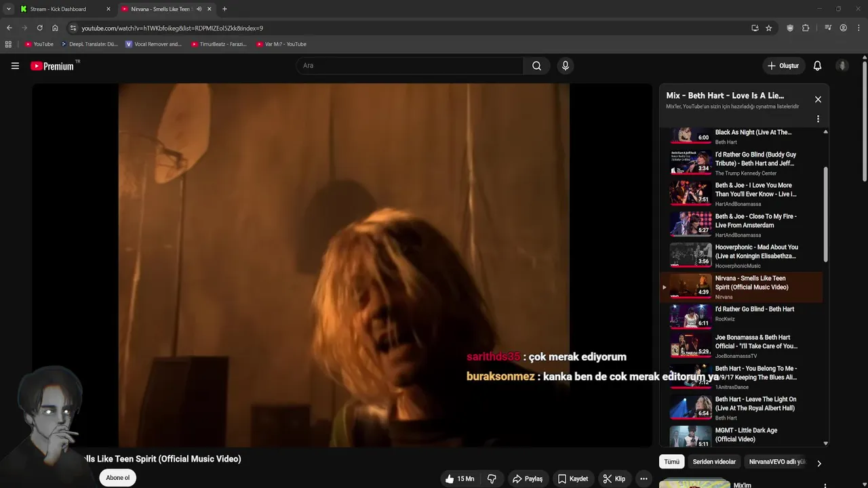Open the DeepL Translate bookmark
Image resolution: width=868 pixels, height=488 pixels.
pos(90,44)
